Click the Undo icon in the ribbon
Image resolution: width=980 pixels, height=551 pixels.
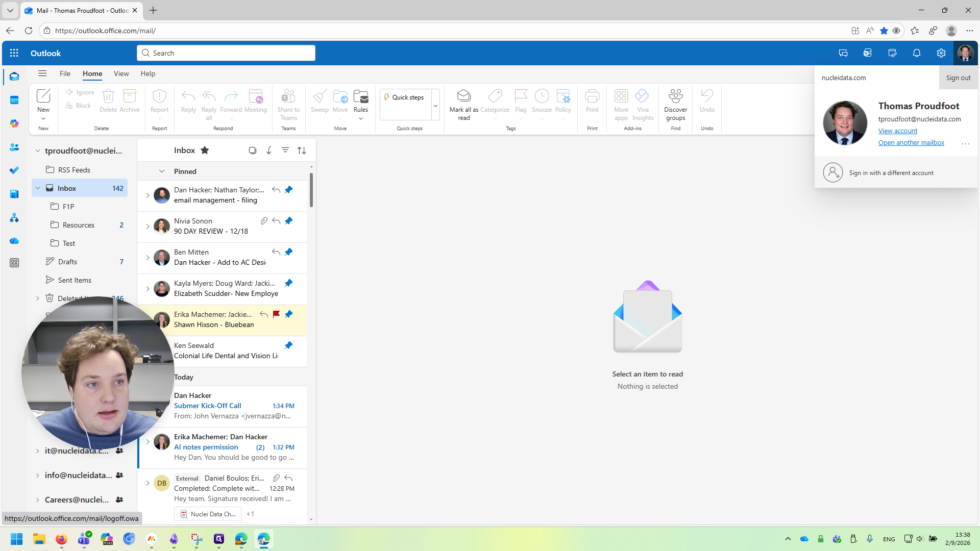pos(707,96)
